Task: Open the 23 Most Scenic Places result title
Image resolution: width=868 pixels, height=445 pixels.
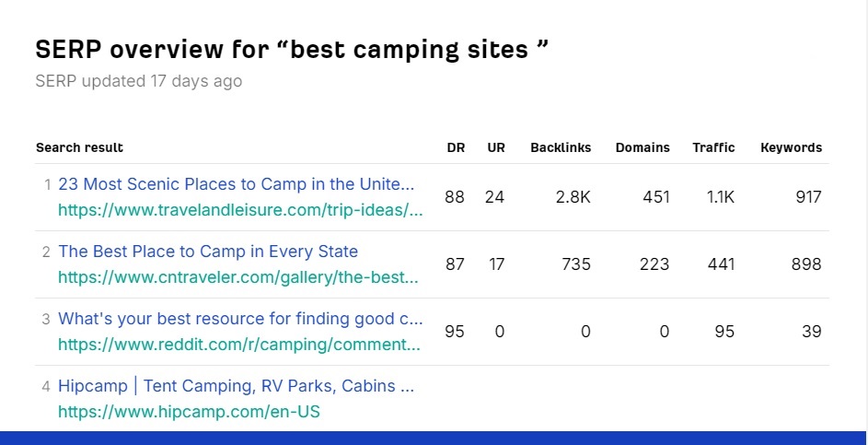Action: 237,184
